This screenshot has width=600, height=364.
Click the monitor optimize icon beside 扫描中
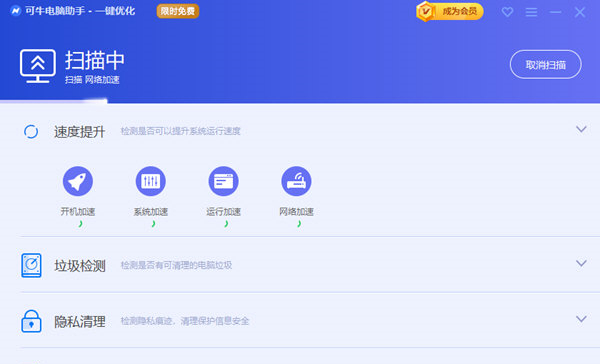(x=38, y=66)
